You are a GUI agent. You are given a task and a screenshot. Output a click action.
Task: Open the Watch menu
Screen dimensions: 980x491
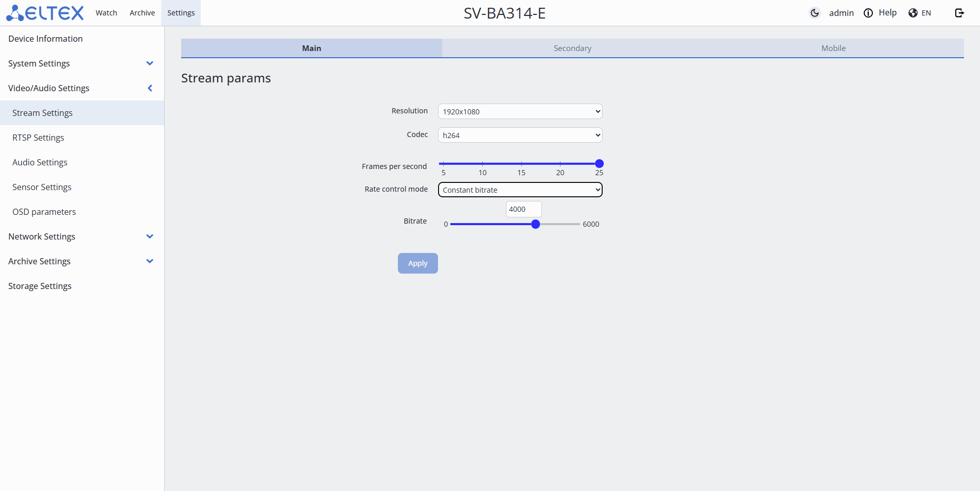pyautogui.click(x=107, y=13)
